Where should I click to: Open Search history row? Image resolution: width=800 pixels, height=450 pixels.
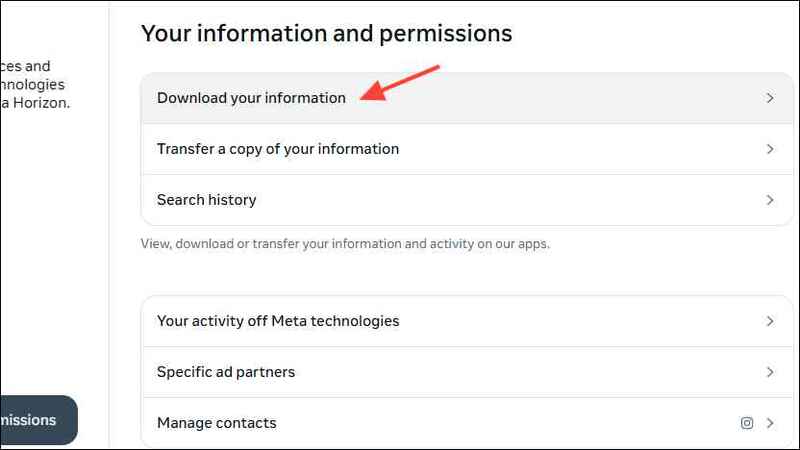(467, 200)
